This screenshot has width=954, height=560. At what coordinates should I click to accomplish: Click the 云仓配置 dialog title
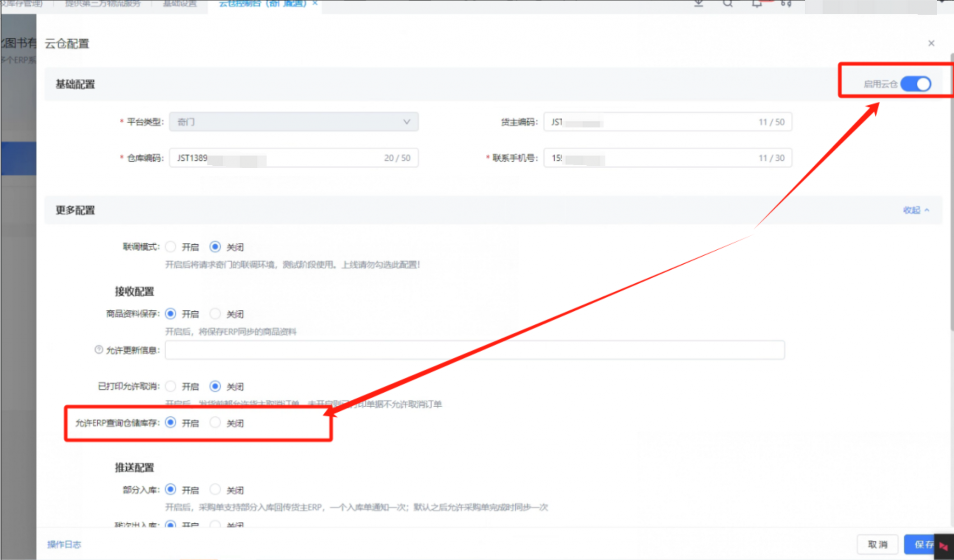point(67,43)
